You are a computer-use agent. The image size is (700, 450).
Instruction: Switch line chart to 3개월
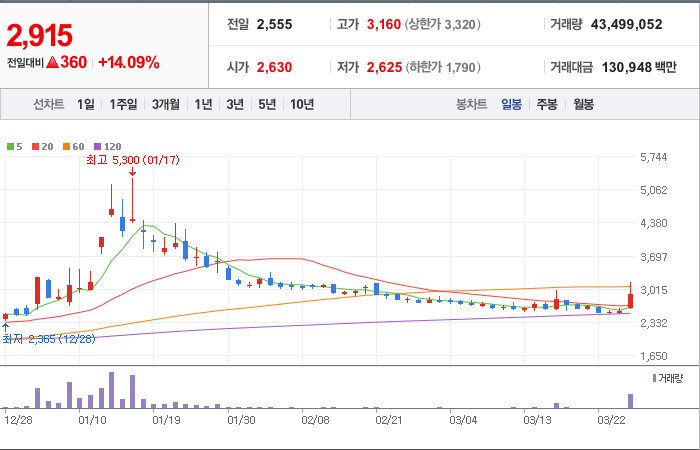[166, 104]
